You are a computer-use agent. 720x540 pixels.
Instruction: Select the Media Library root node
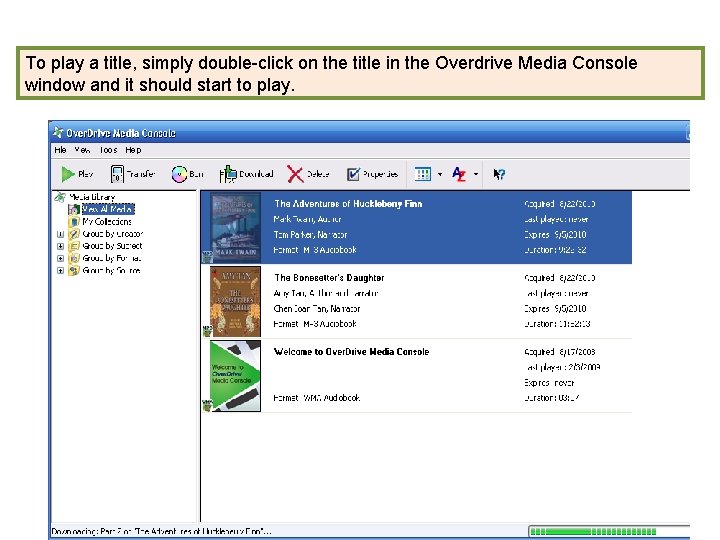[92, 197]
